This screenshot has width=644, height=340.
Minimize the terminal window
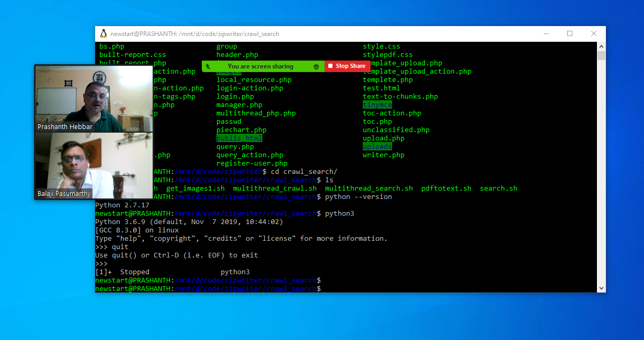click(546, 34)
